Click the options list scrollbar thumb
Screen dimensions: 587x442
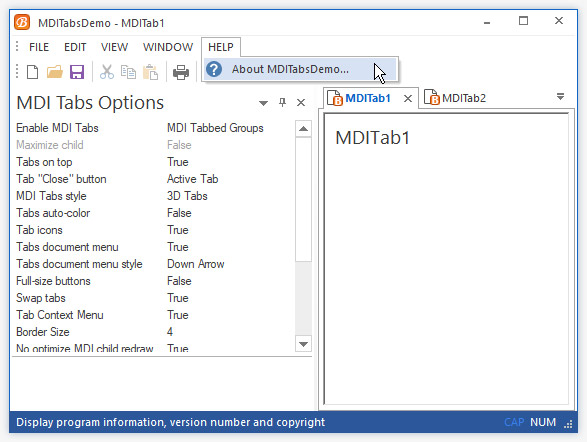click(303, 199)
